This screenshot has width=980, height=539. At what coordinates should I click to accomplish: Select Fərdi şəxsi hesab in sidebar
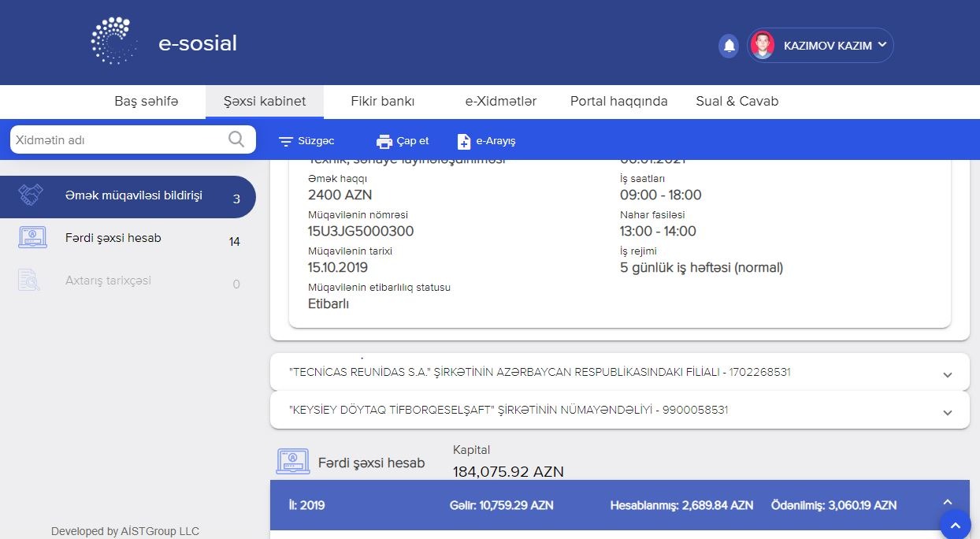[x=113, y=238]
